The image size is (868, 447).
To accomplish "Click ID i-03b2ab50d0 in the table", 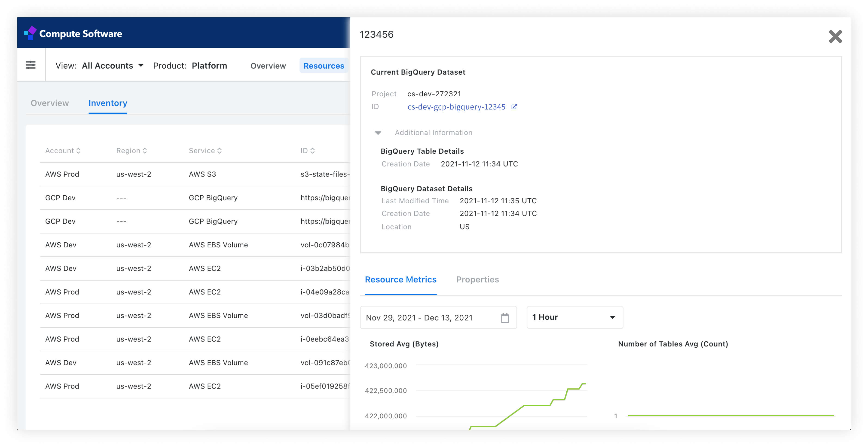I will coord(325,268).
